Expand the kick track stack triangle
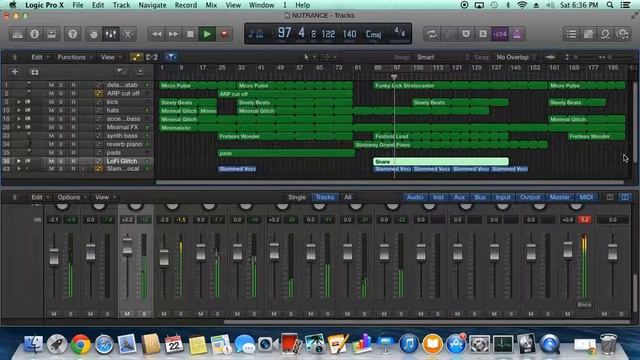This screenshot has width=640, height=360. click(18, 102)
